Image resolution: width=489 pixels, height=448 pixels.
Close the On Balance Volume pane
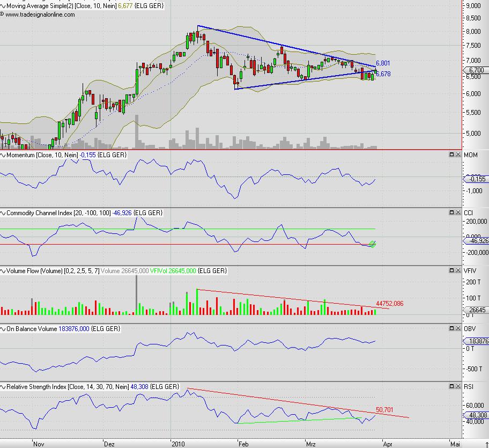coord(458,328)
